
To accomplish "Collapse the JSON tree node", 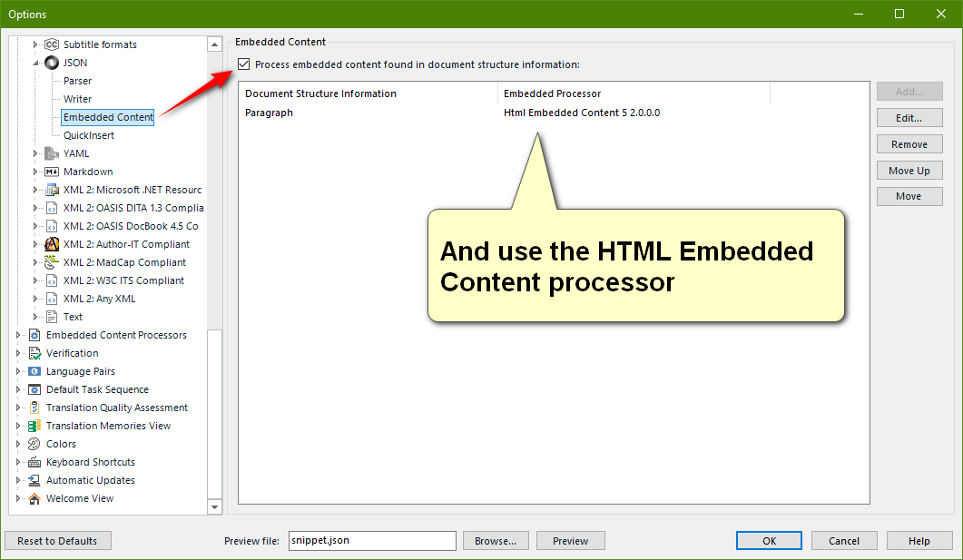I will click(35, 63).
